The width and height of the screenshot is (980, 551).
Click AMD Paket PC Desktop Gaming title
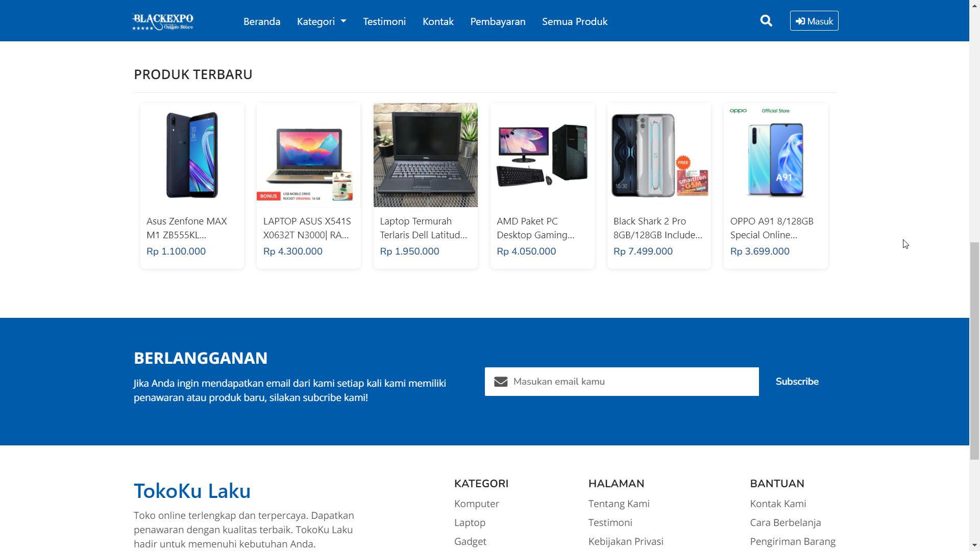[x=535, y=228]
